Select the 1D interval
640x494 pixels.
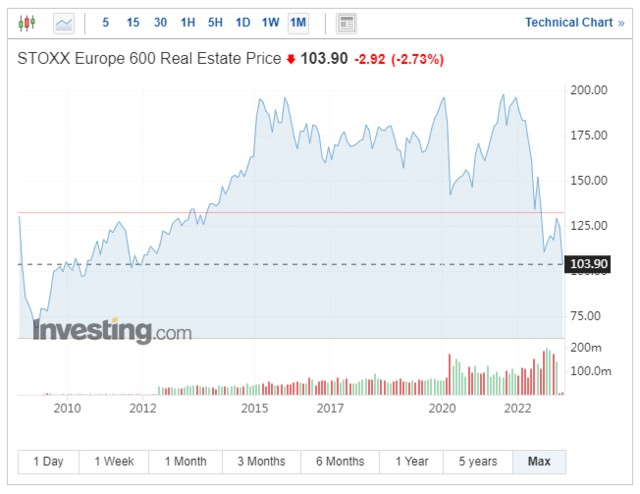(243, 22)
